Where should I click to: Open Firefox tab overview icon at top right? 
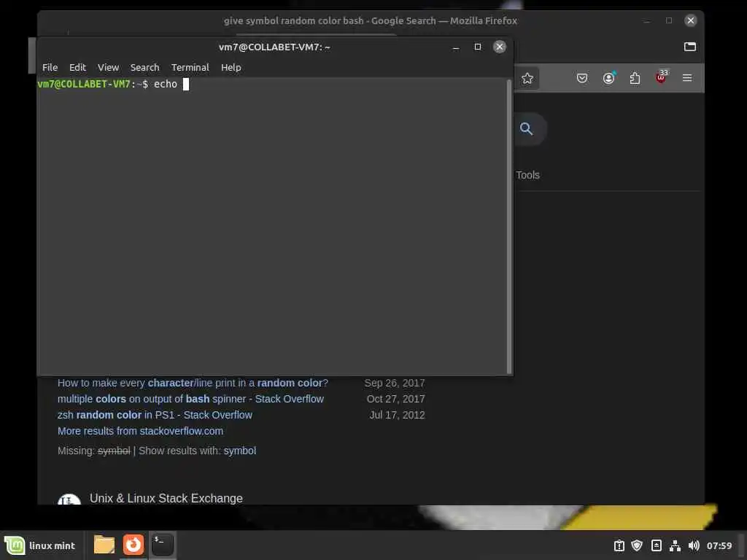point(690,47)
